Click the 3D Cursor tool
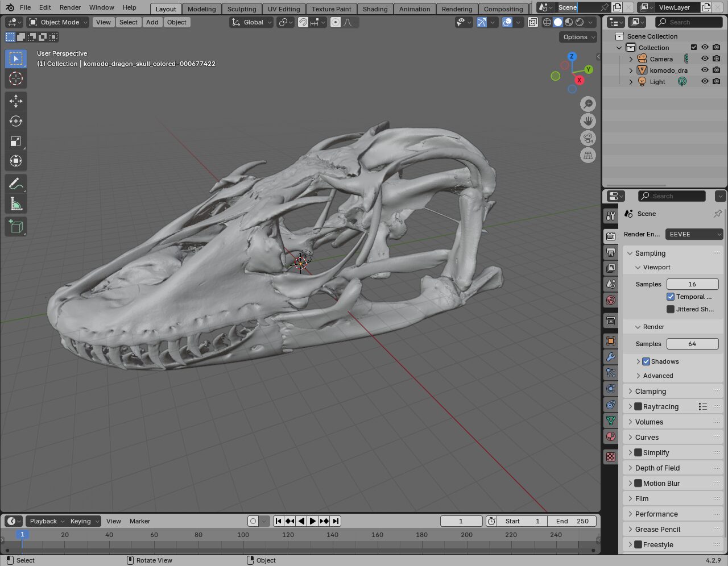This screenshot has width=728, height=566. 16,78
